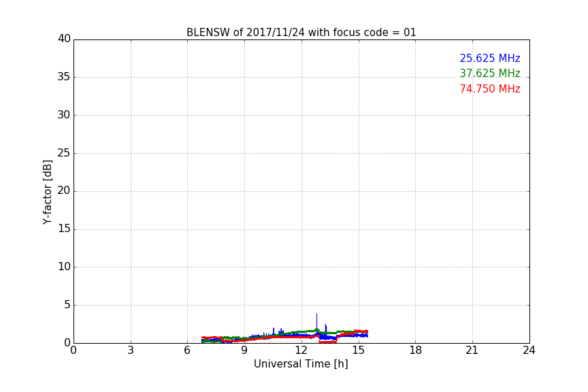Screen dimensions: 588x392
Task: Click the y-axis tick label 30
Action: 64,115
